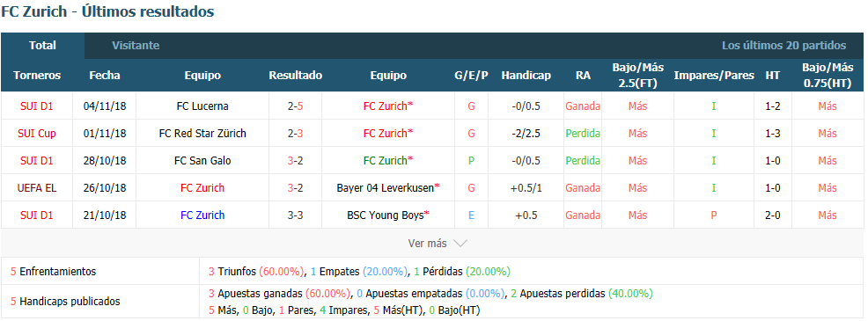Image resolution: width=868 pixels, height=321 pixels.
Task: Click Los últimos 20 partidos
Action: [x=783, y=46]
